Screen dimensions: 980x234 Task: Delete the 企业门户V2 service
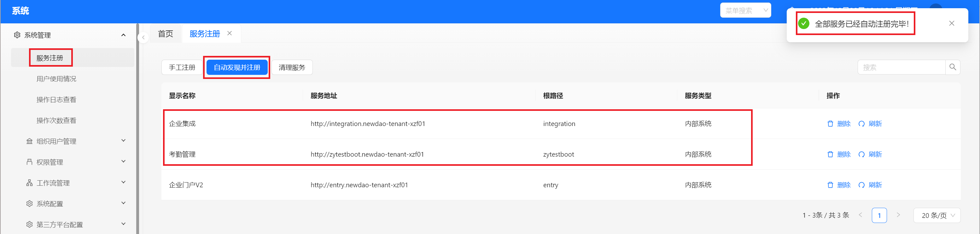(839, 185)
